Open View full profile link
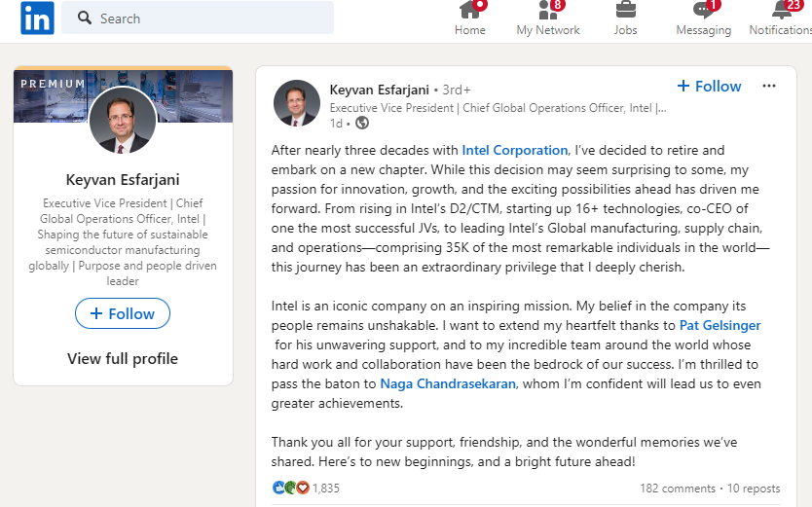The width and height of the screenshot is (812, 507). pos(123,358)
